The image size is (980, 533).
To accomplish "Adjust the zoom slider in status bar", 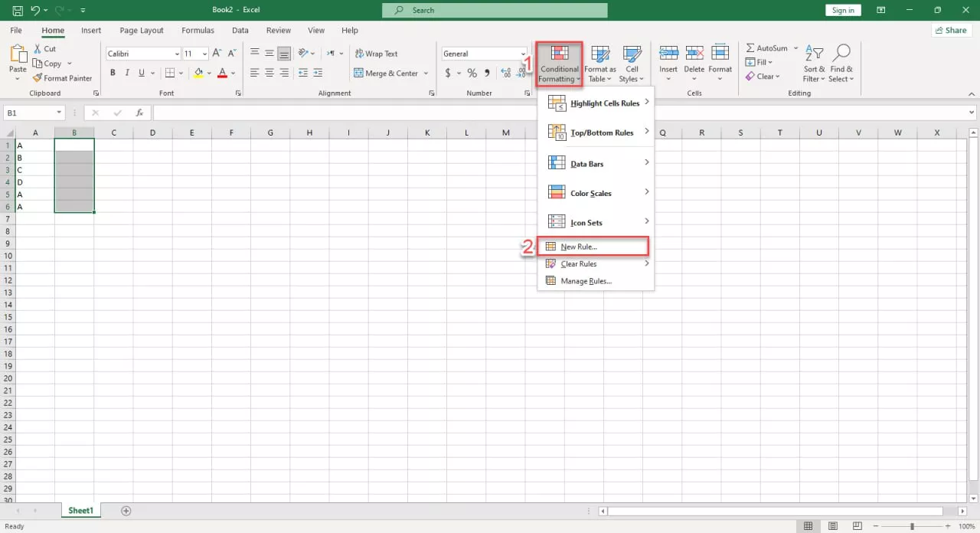I will [912, 526].
